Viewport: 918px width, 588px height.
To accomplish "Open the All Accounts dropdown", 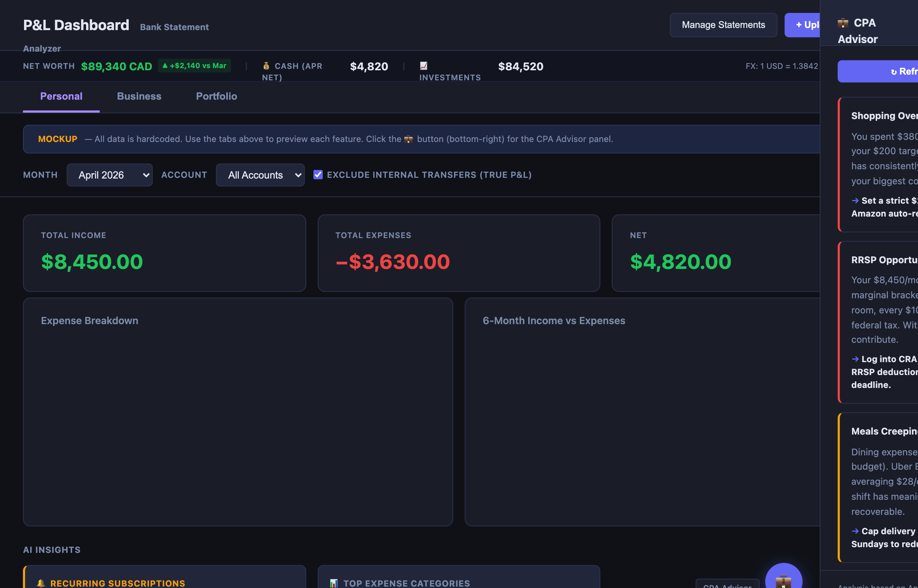I will coord(260,175).
